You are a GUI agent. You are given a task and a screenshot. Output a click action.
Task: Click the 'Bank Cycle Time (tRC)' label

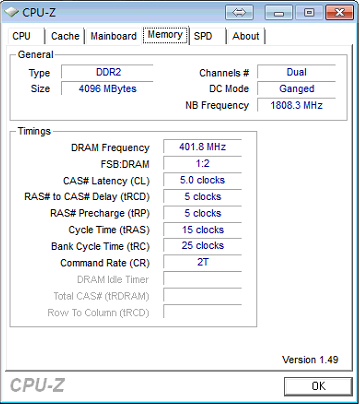coord(100,246)
